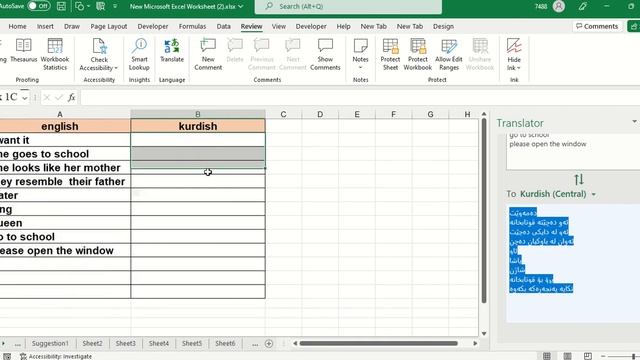
Task: Open the Formulas tab
Action: (192, 26)
